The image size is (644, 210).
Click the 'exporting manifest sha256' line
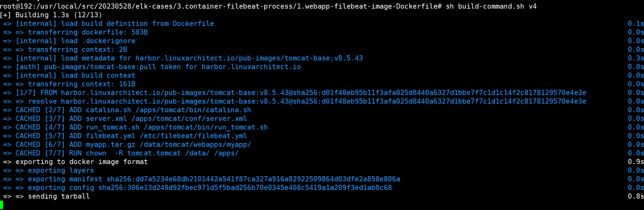coord(214,179)
